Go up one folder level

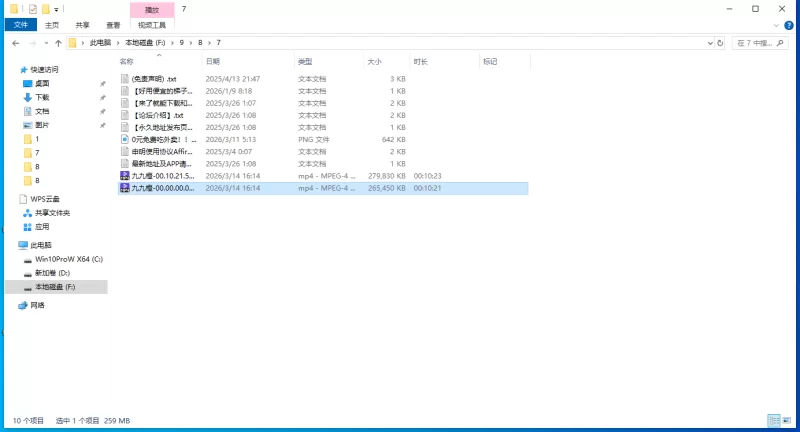58,43
